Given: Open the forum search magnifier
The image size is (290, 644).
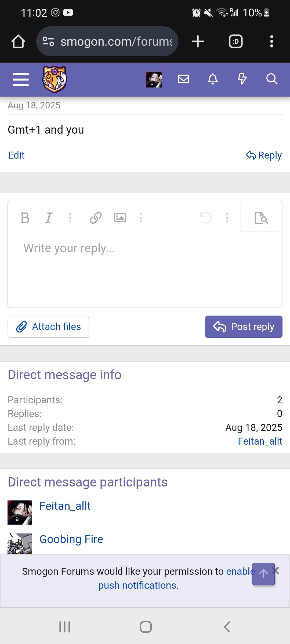Looking at the screenshot, I should click(272, 79).
